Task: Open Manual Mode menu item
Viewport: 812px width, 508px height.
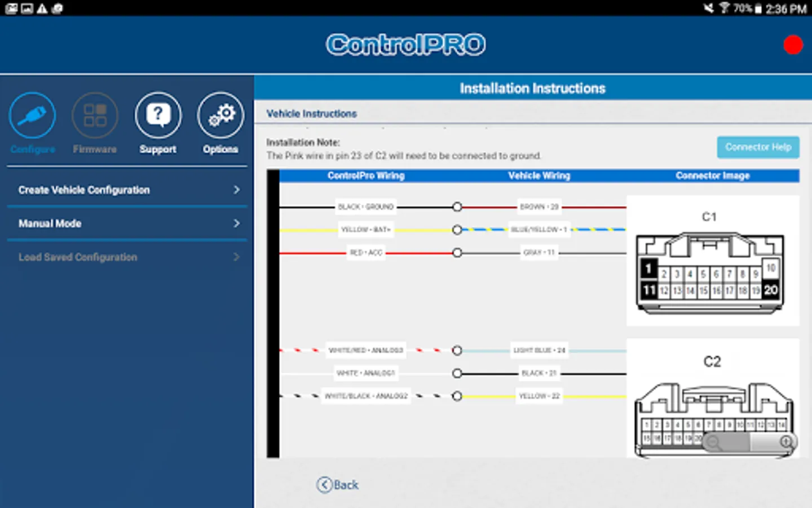Action: (x=127, y=224)
